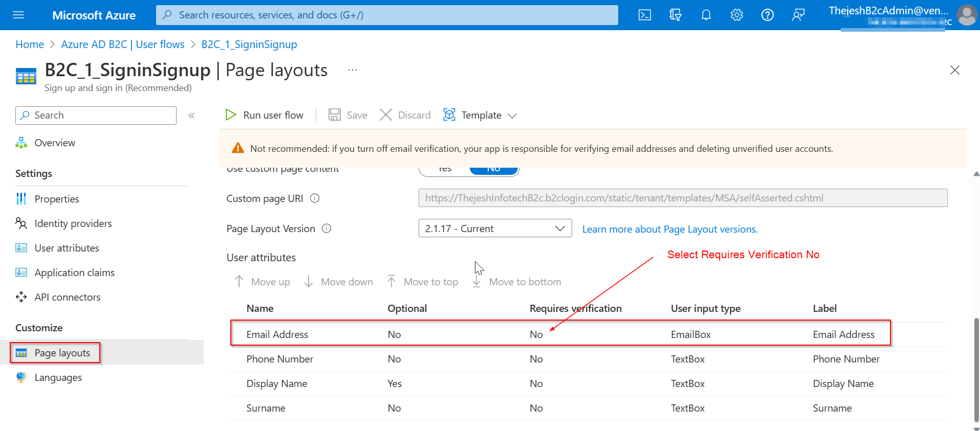Image resolution: width=980 pixels, height=431 pixels.
Task: Close the Page layouts blade
Action: click(x=955, y=70)
